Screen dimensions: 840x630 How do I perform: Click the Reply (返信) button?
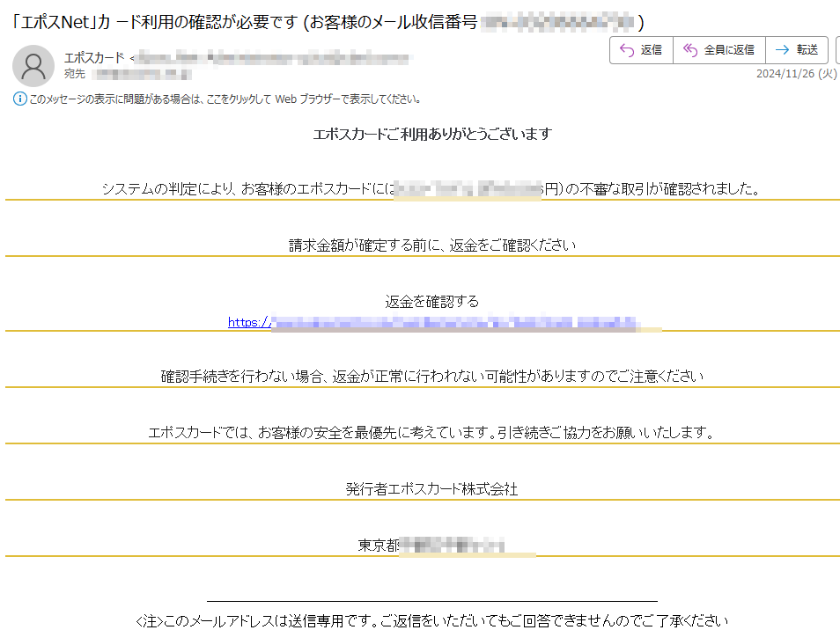click(x=641, y=50)
